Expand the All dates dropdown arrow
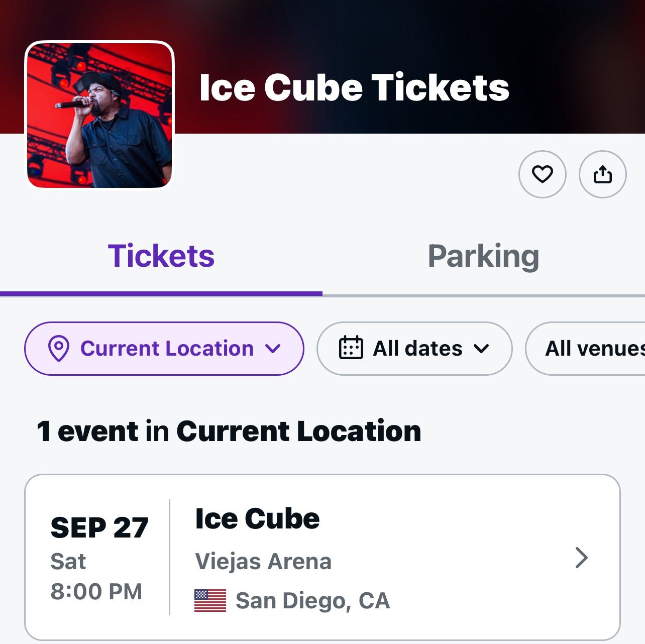645x644 pixels. click(481, 349)
